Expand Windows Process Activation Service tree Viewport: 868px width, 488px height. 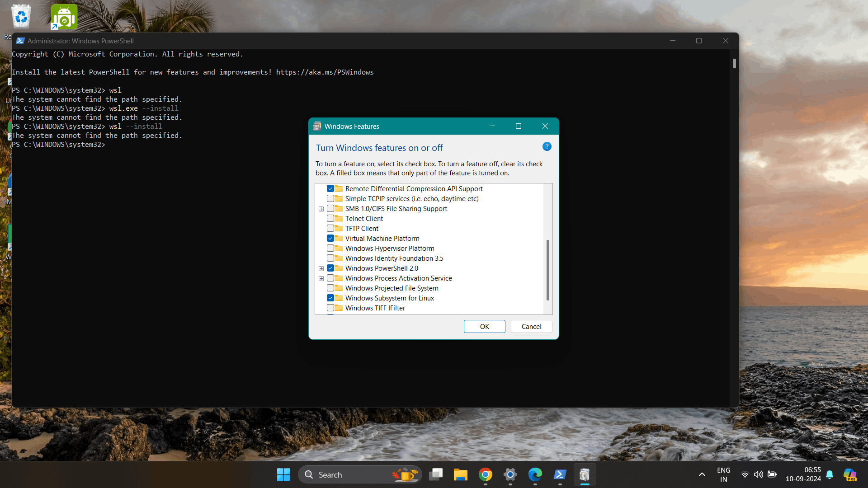pos(321,278)
